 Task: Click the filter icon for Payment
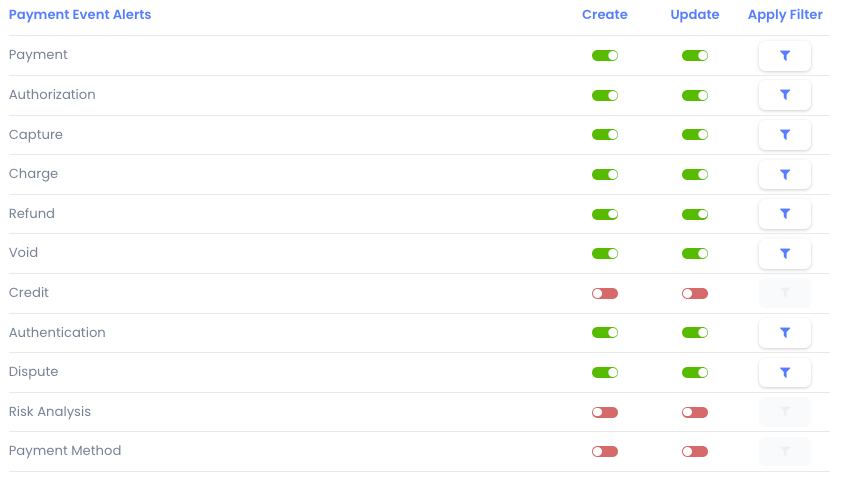pyautogui.click(x=785, y=56)
